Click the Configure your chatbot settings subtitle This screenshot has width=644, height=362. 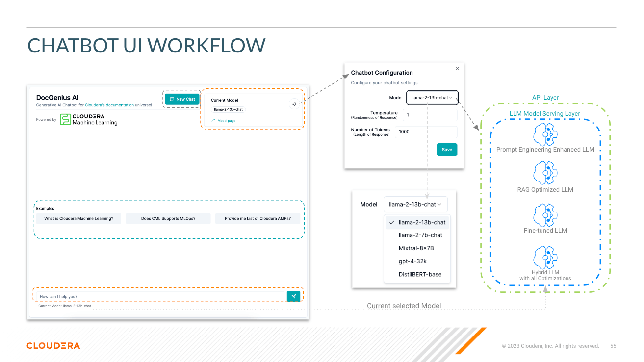(x=384, y=83)
